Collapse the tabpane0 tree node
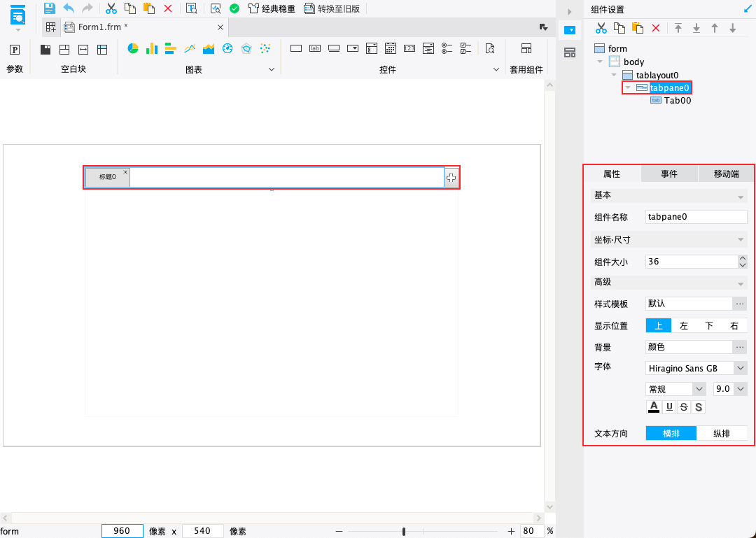This screenshot has height=538, width=756. pyautogui.click(x=628, y=87)
